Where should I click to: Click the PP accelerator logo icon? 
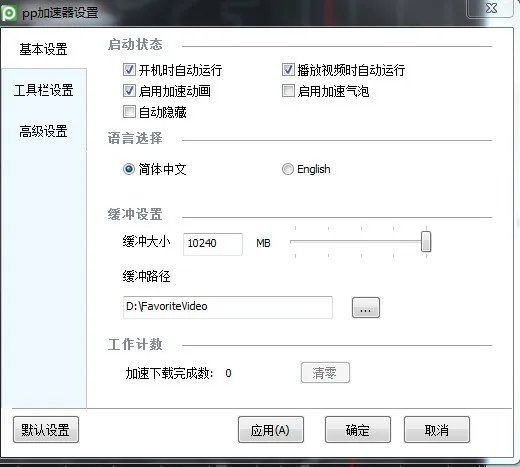[x=8, y=13]
